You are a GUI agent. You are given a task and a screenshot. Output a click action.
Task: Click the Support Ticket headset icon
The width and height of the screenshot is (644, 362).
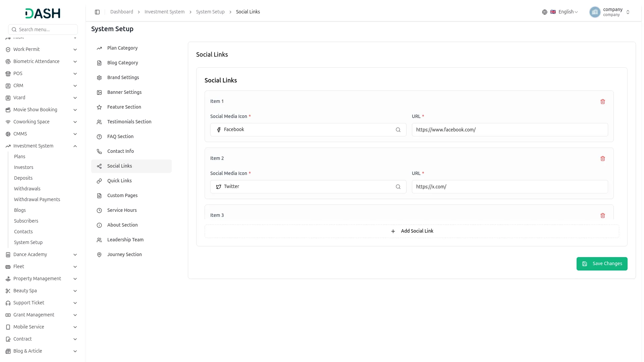(8, 303)
